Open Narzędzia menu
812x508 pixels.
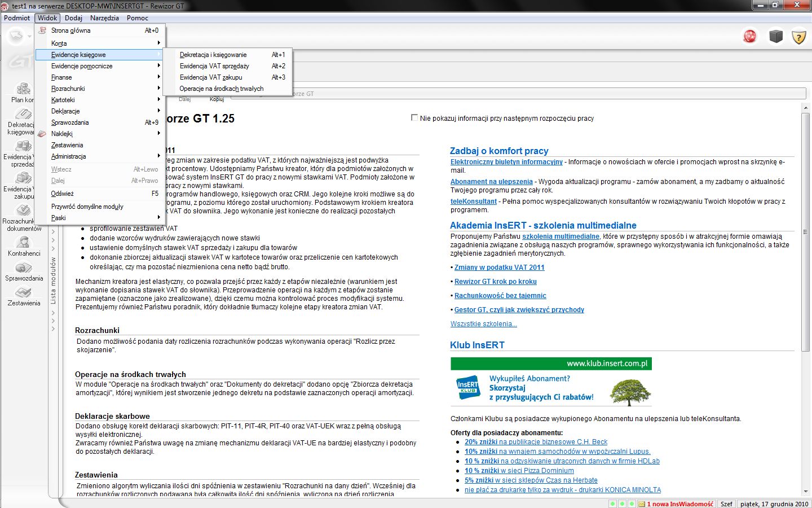click(104, 18)
